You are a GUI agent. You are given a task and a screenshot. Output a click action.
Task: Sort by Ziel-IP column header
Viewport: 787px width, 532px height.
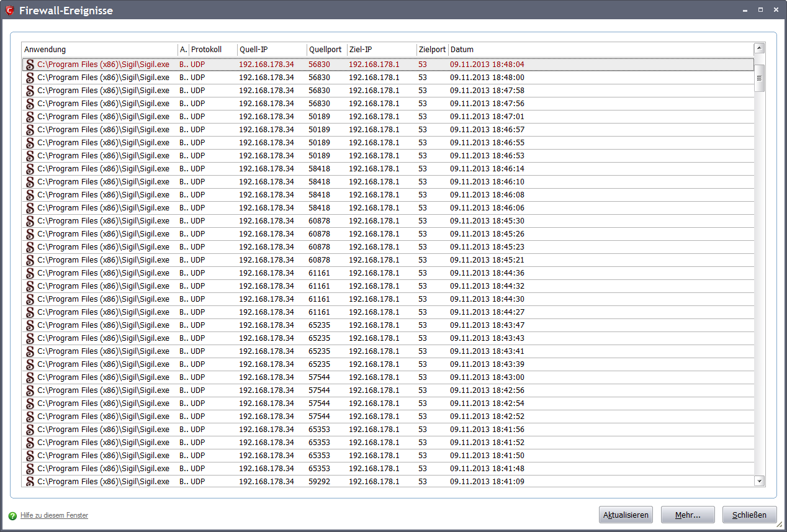click(382, 50)
